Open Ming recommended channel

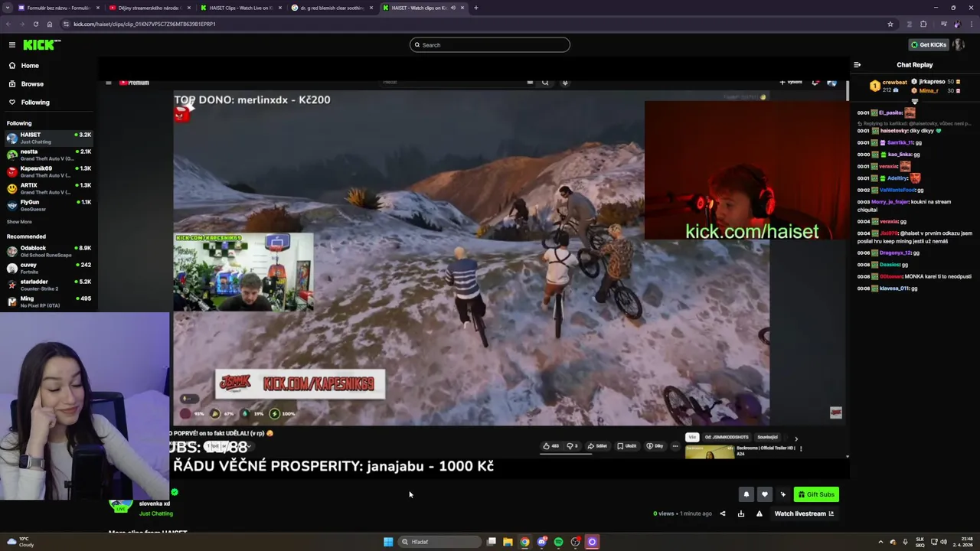(49, 302)
